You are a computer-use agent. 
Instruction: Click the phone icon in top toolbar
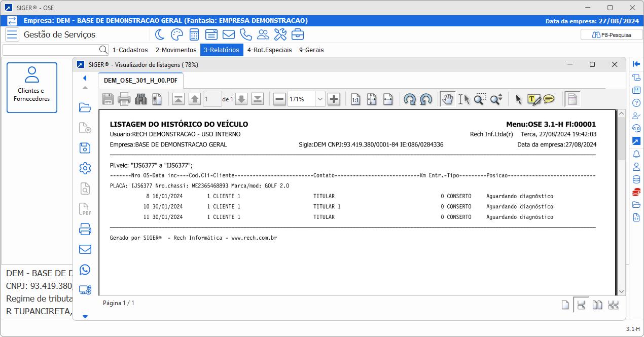tap(245, 34)
